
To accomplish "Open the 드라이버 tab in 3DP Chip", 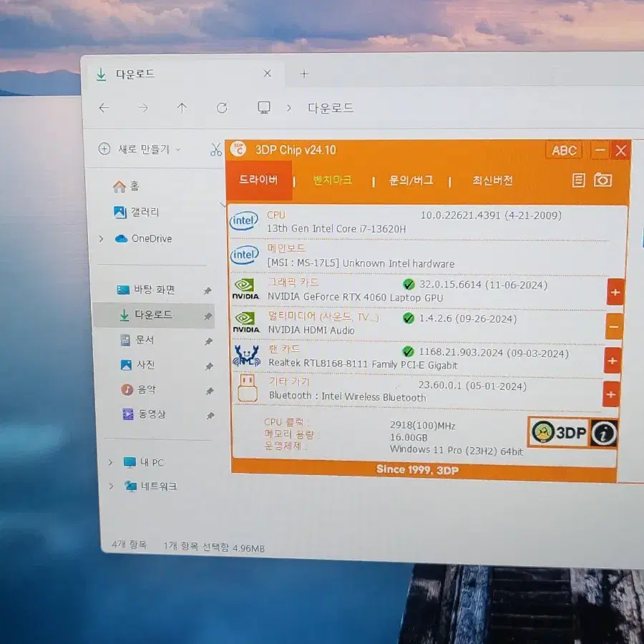I will [x=258, y=180].
